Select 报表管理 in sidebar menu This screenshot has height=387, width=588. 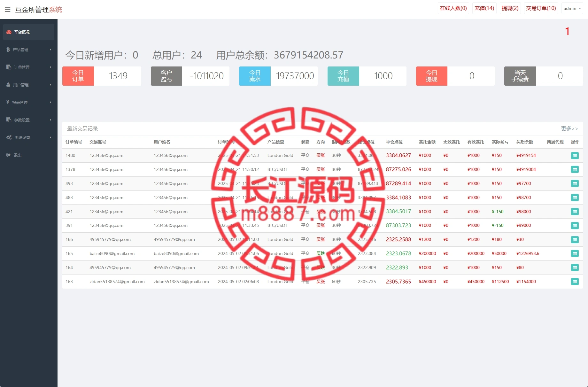coord(20,102)
